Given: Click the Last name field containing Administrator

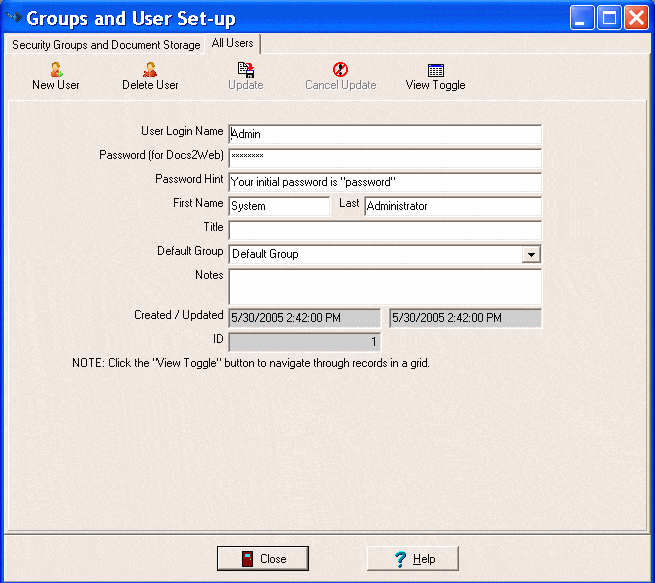Looking at the screenshot, I should pyautogui.click(x=452, y=206).
